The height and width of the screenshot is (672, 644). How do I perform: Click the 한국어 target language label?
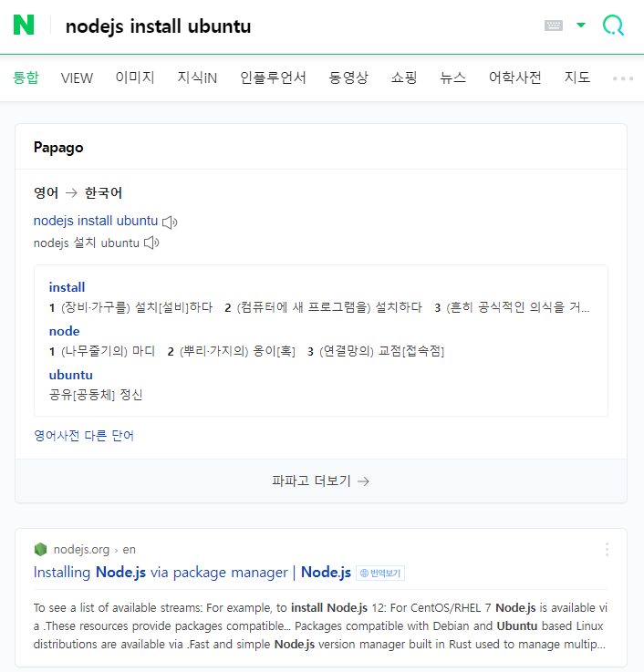(x=103, y=193)
